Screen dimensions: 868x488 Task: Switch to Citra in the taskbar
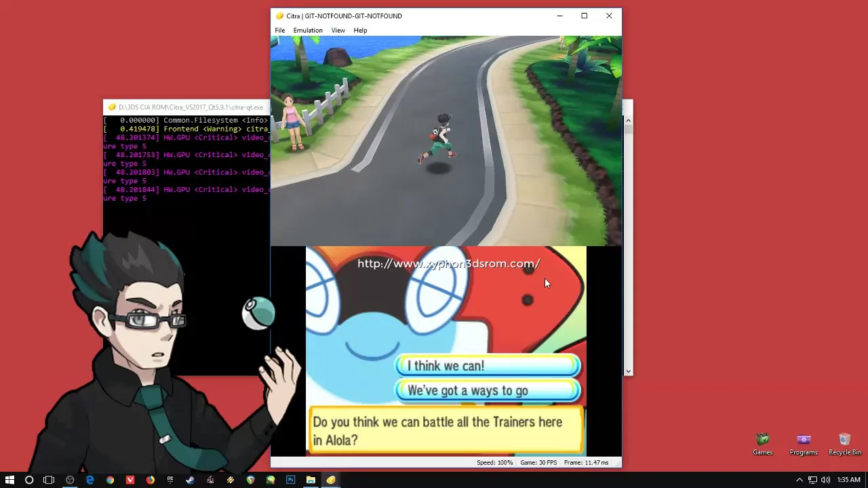(x=331, y=480)
